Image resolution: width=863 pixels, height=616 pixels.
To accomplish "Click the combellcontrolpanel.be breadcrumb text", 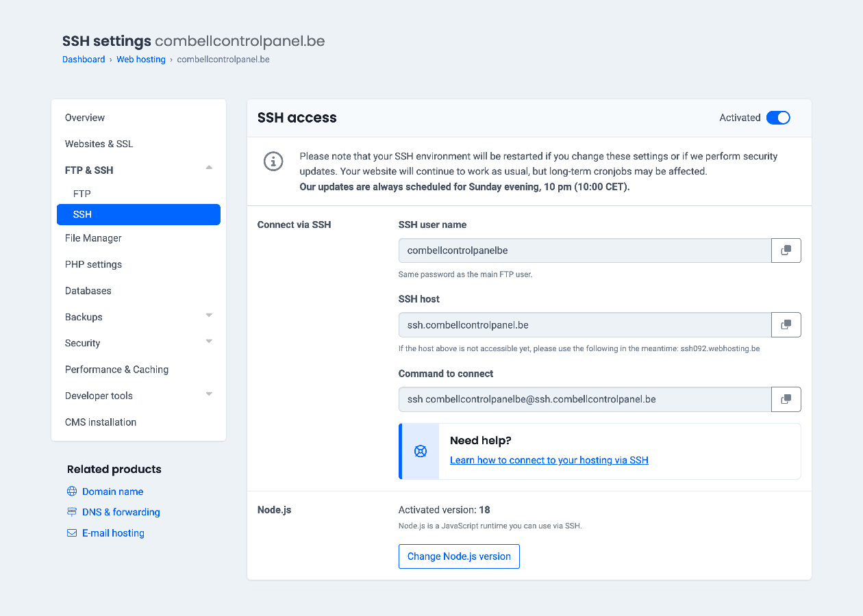I will click(x=223, y=60).
